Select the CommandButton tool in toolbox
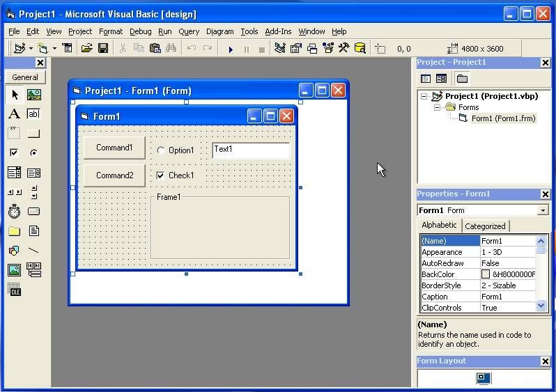 (33, 133)
